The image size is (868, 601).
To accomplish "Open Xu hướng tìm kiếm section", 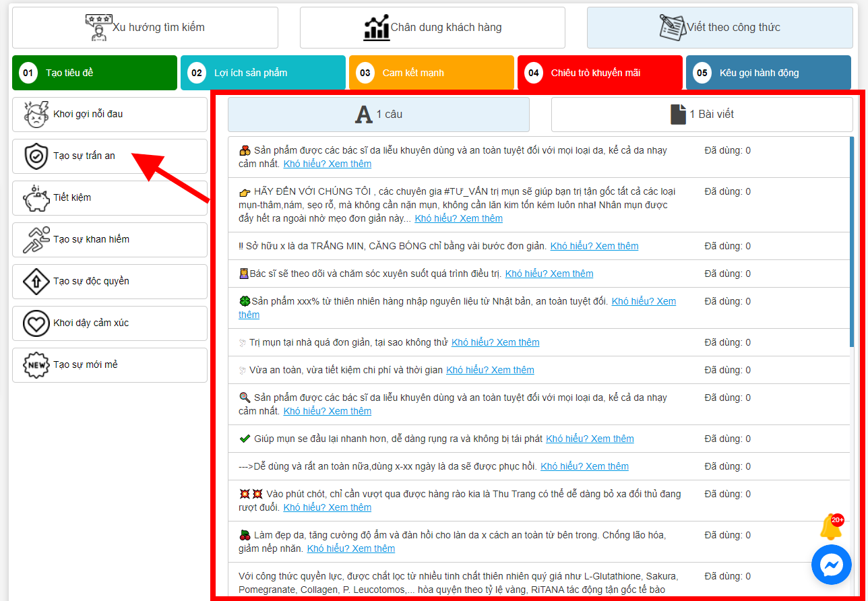I will pyautogui.click(x=145, y=28).
